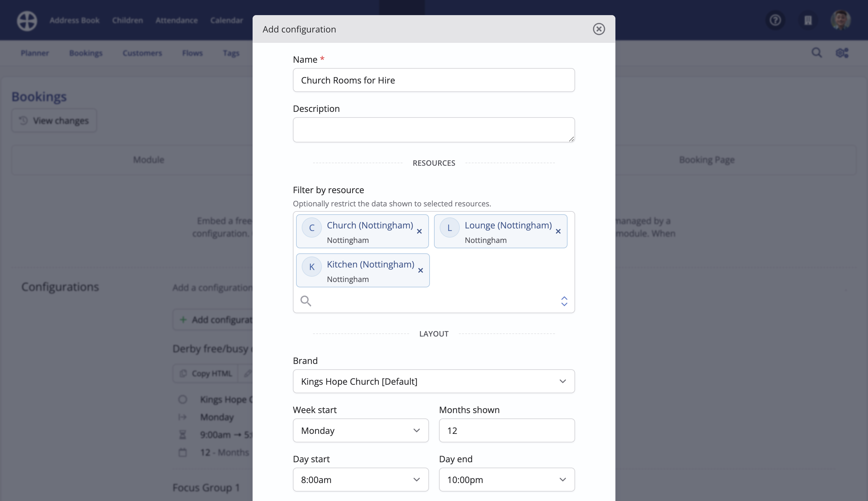Switch to the Customers tab

click(x=142, y=53)
